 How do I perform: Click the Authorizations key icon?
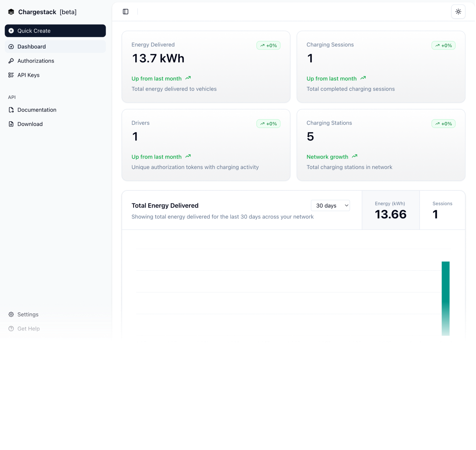pos(11,61)
